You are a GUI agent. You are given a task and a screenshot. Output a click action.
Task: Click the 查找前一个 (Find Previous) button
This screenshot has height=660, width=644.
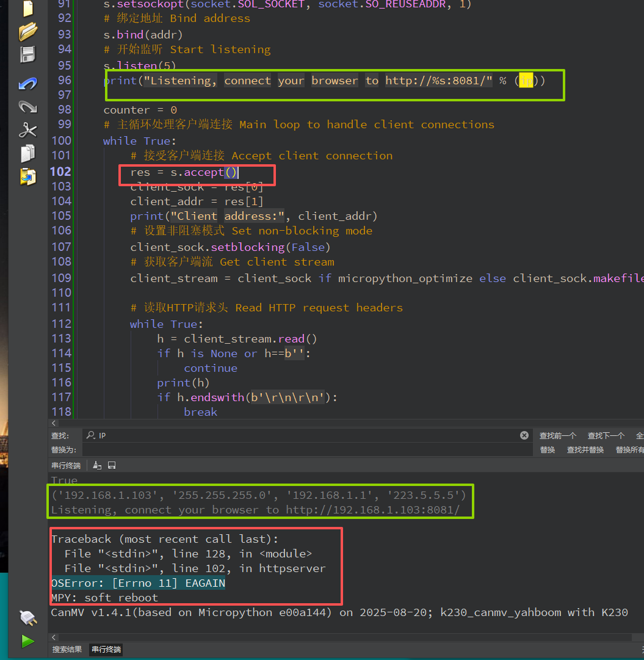tap(557, 435)
